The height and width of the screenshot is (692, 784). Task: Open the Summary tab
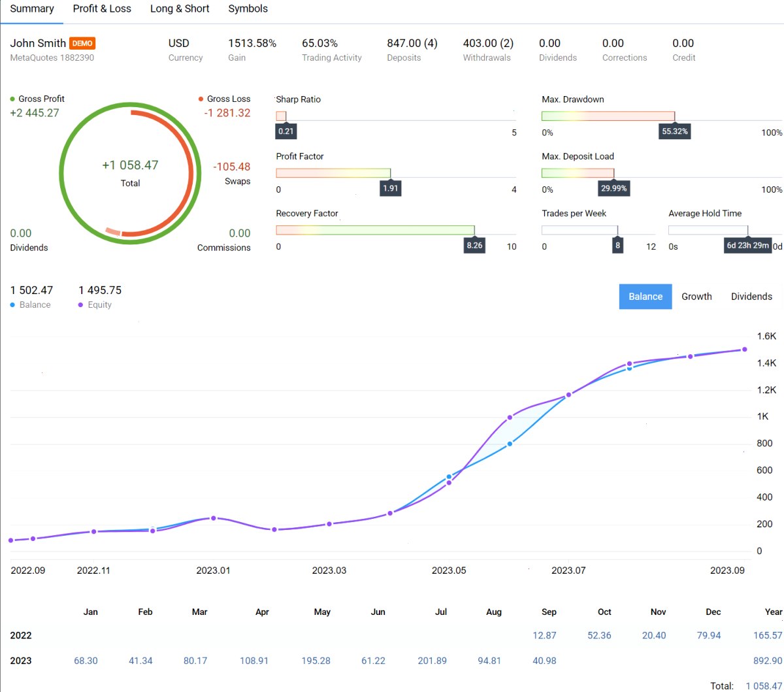(x=32, y=9)
